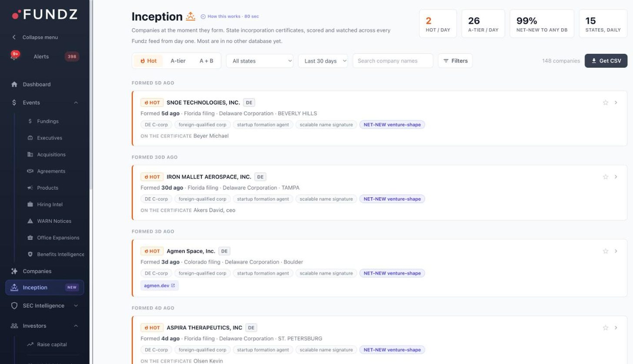Click the Benefits Intelligence shield icon
Viewport: 633px width, 364px height.
(x=30, y=255)
